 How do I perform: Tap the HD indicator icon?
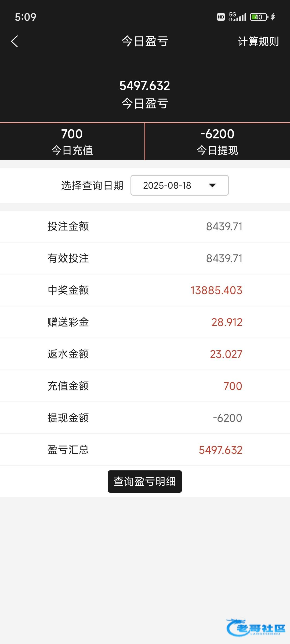(221, 17)
